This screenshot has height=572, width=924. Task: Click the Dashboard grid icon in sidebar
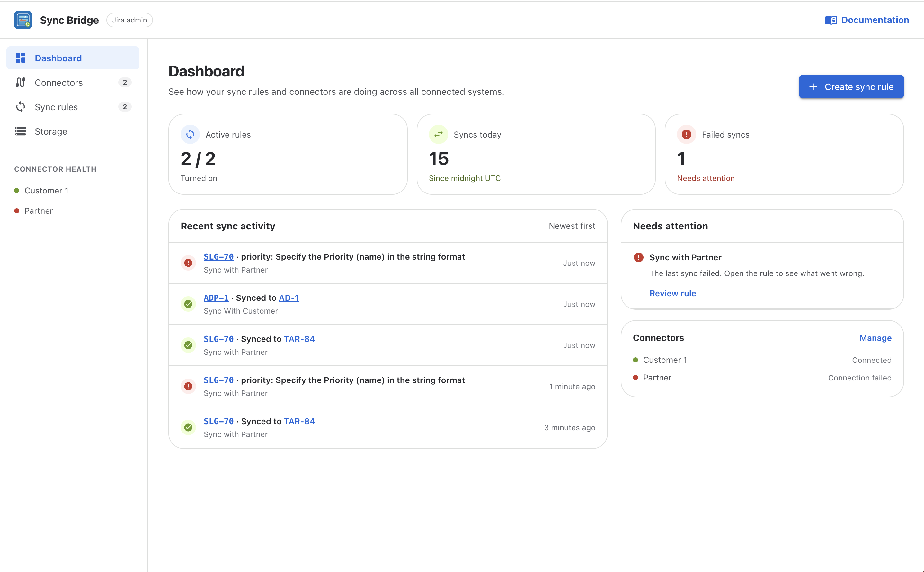click(21, 58)
